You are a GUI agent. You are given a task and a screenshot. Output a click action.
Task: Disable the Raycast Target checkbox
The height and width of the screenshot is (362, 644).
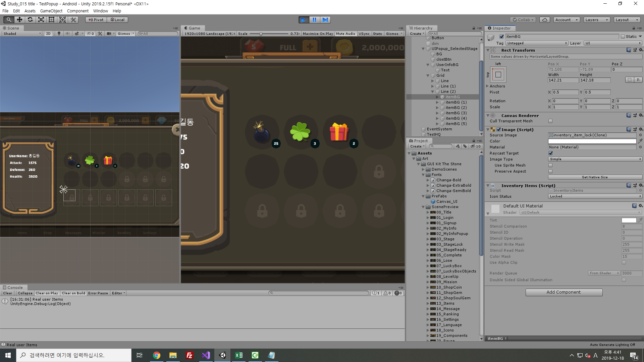(x=550, y=153)
